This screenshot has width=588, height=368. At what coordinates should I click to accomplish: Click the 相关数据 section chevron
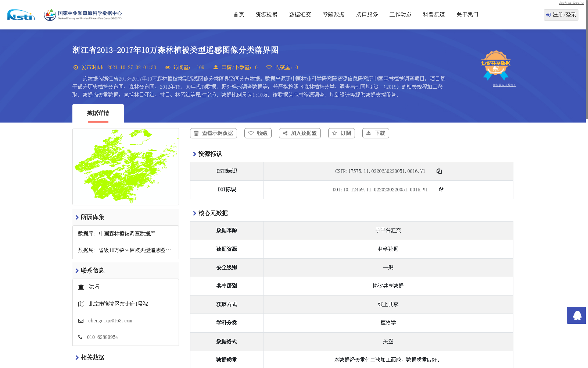[77, 358]
